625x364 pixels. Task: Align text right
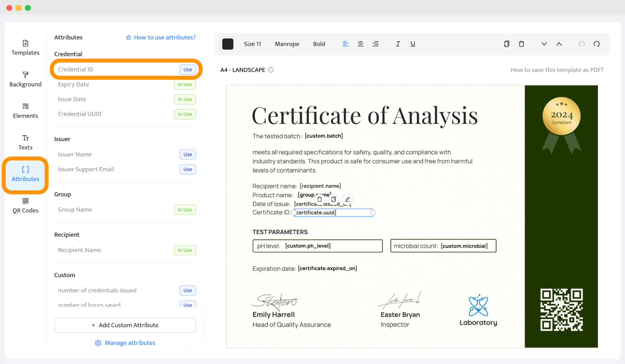pos(376,44)
